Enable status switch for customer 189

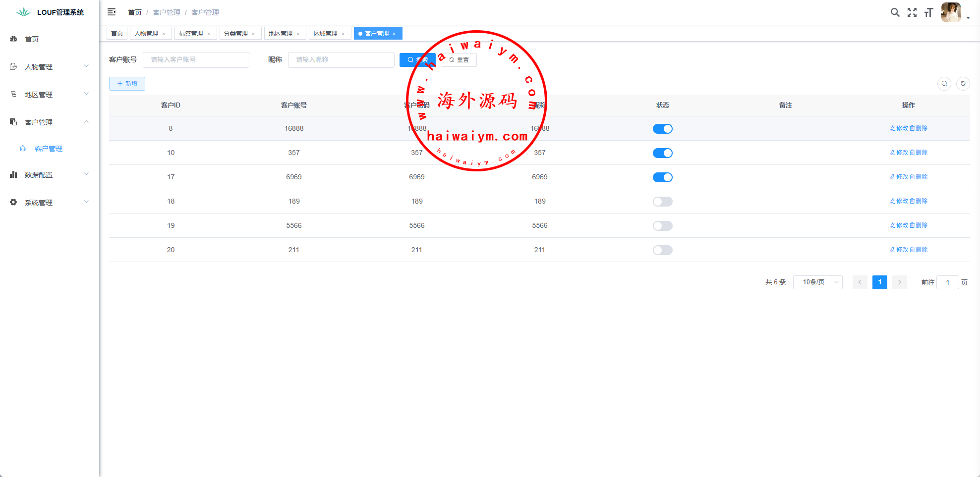(x=662, y=202)
